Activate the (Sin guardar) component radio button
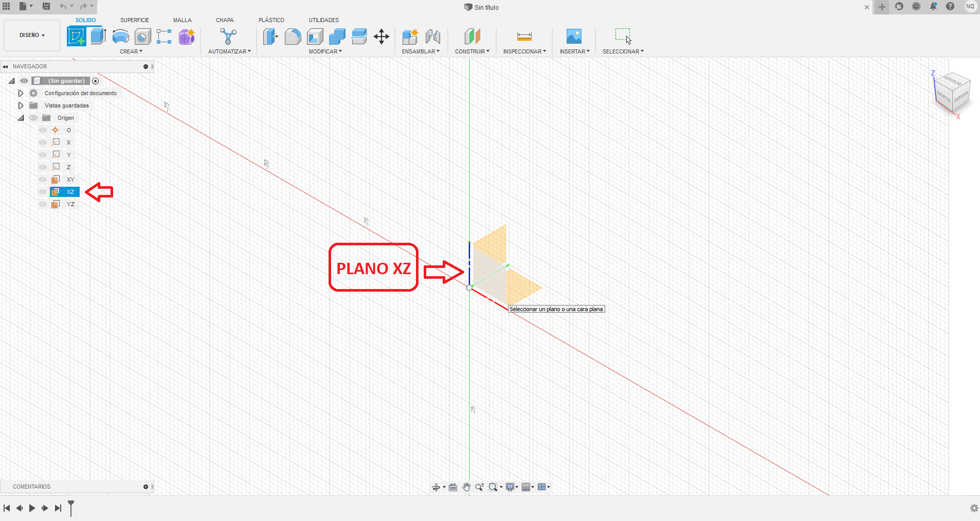Viewport: 980px width, 521px height. tap(96, 81)
